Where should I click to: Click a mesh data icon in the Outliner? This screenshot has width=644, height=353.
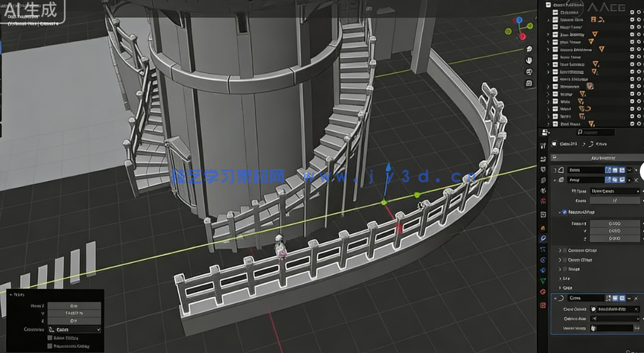[x=595, y=34]
